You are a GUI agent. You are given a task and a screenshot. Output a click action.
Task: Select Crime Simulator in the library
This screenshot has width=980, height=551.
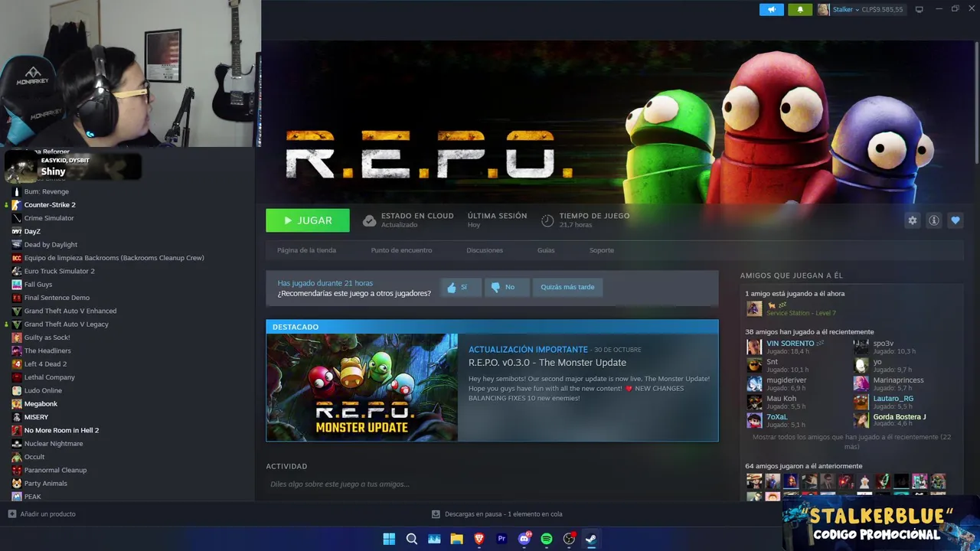tap(49, 218)
